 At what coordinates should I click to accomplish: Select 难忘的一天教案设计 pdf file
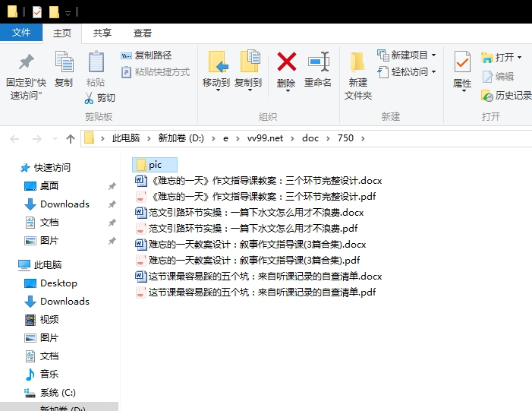click(247, 261)
